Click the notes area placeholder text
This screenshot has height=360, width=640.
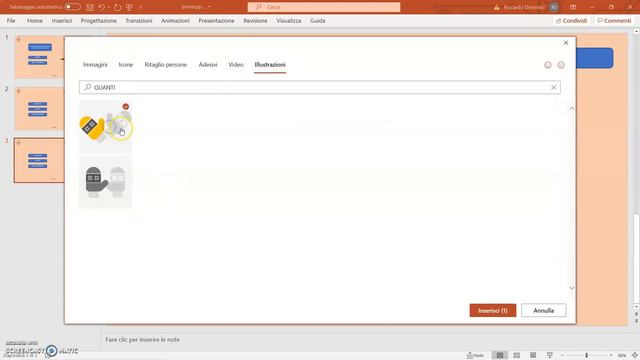[x=142, y=340]
